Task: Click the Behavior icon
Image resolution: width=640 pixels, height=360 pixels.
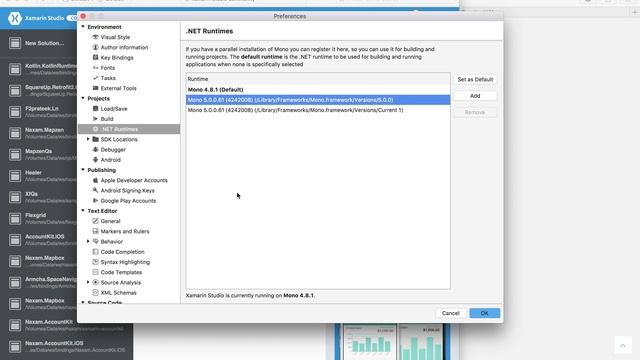Action: (x=96, y=241)
